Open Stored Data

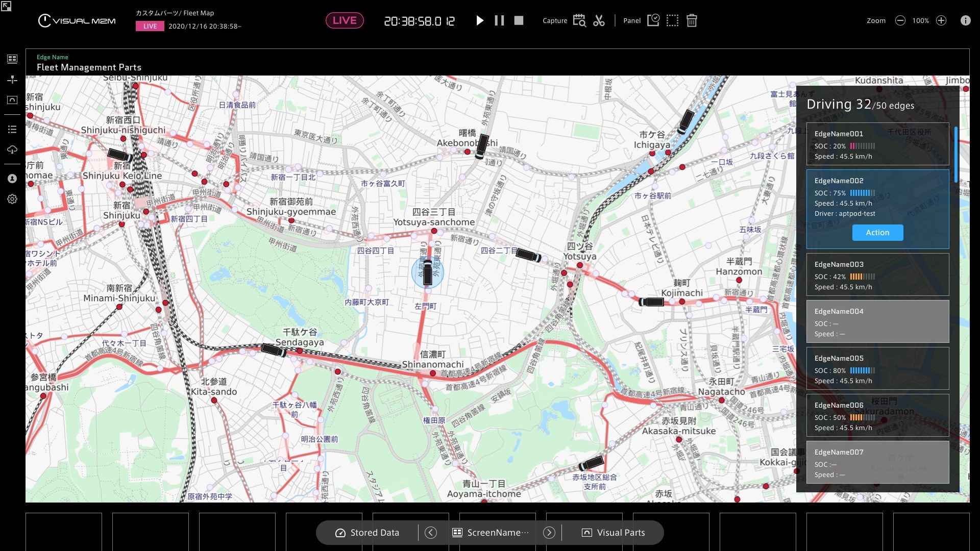point(367,533)
